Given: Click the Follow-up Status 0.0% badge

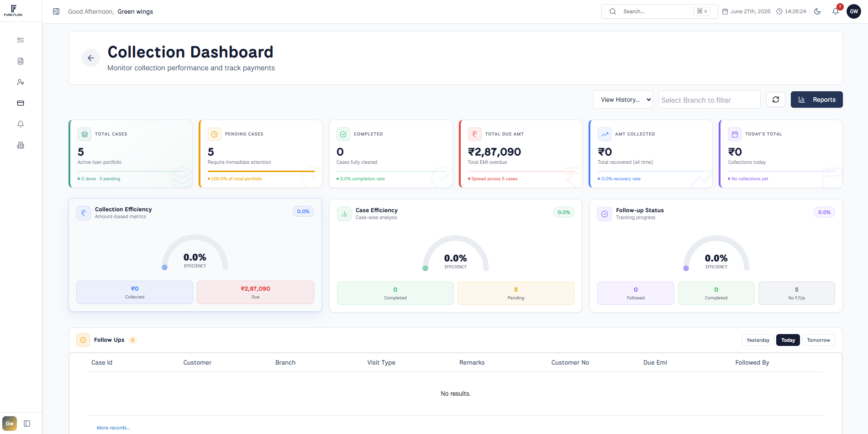Looking at the screenshot, I should pyautogui.click(x=824, y=212).
